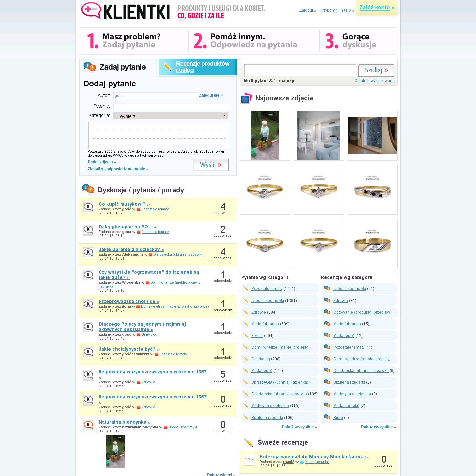This screenshot has width=476, height=476.
Task: Open 'Gorące dyskusje' section
Action: [359, 41]
